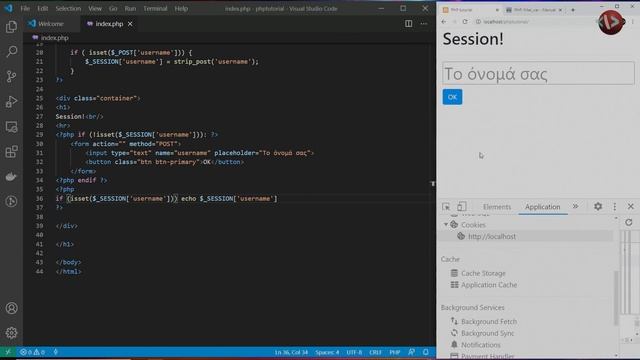
Task: Go back in the browser
Action: coord(444,22)
